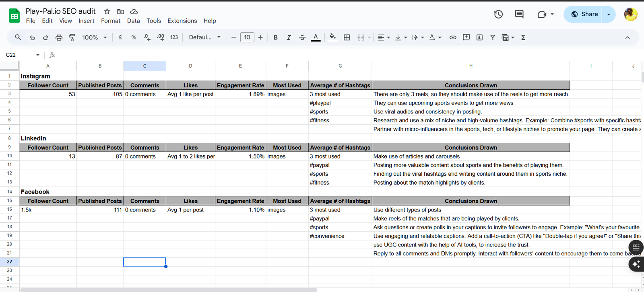Image resolution: width=644 pixels, height=292 pixels.
Task: Click the Print icon
Action: point(59,37)
